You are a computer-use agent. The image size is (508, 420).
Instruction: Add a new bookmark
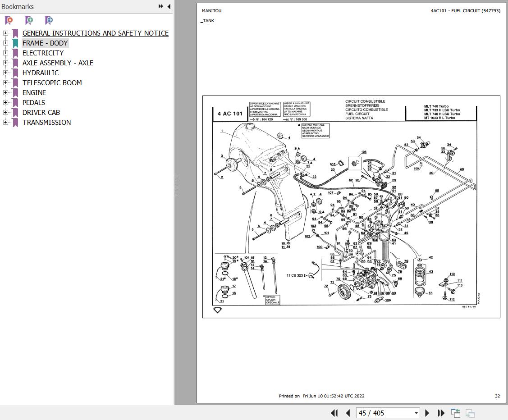(x=28, y=20)
